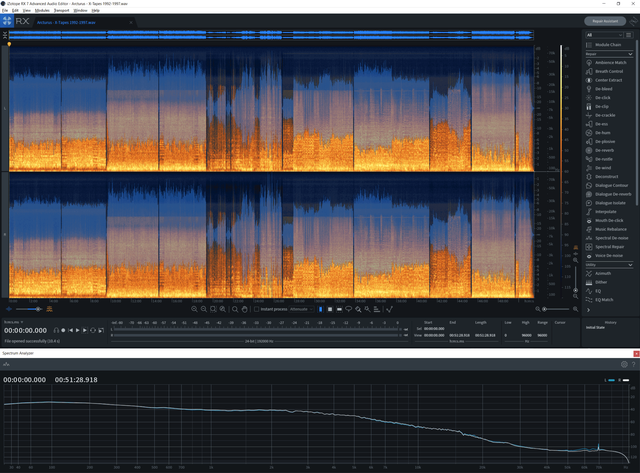Open the De-clip module
The width and height of the screenshot is (640, 473).
click(598, 106)
